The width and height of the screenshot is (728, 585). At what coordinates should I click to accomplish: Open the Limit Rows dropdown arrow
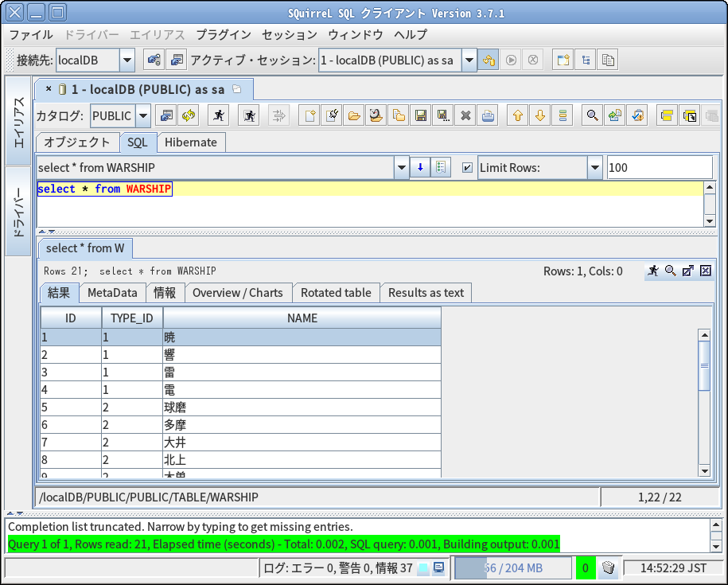tap(595, 168)
